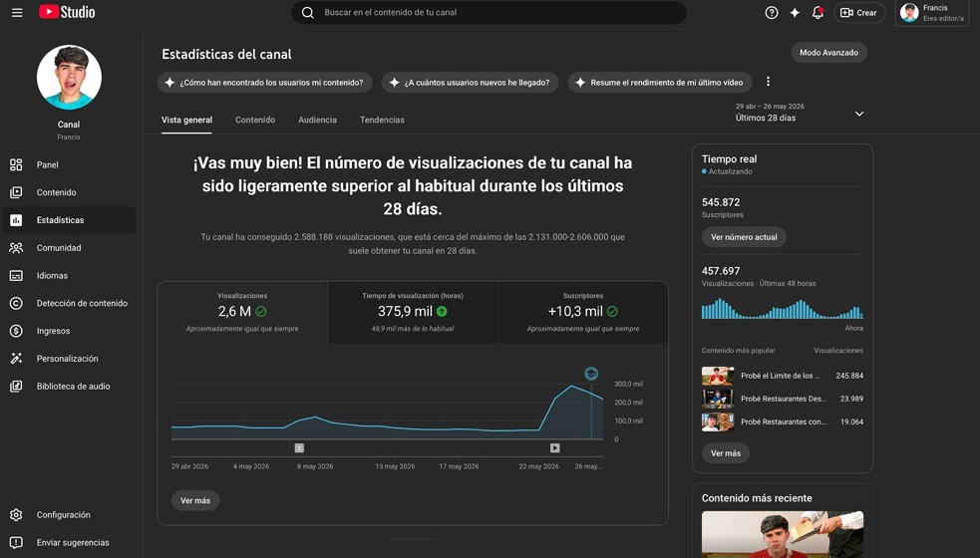The height and width of the screenshot is (558, 980).
Task: Click the "29 abr – 26 may 2026" date text
Action: [770, 107]
